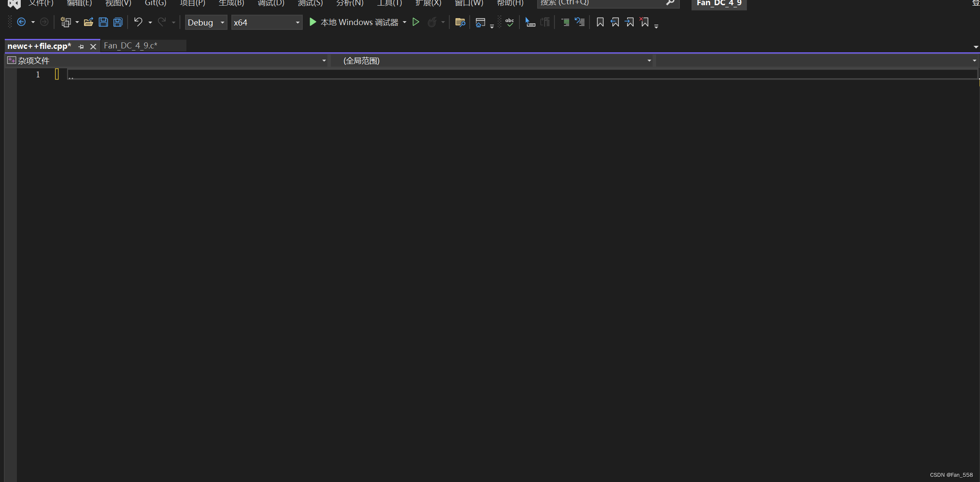Screen dimensions: 980x482
Task: Click the navigate backward arrow icon
Action: [x=21, y=22]
